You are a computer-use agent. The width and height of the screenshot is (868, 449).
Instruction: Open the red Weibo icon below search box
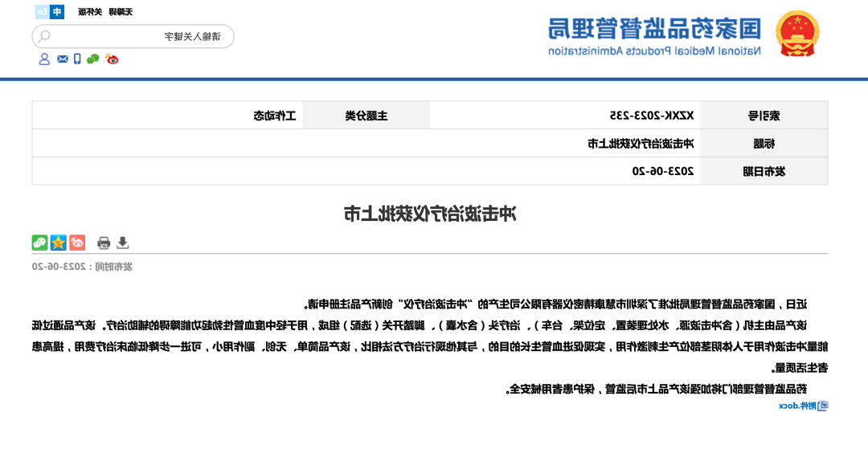[113, 59]
